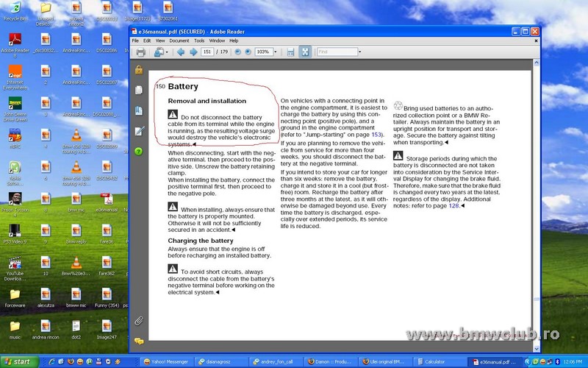
Task: Select YouTube Downloader desktop icon
Action: point(15,269)
